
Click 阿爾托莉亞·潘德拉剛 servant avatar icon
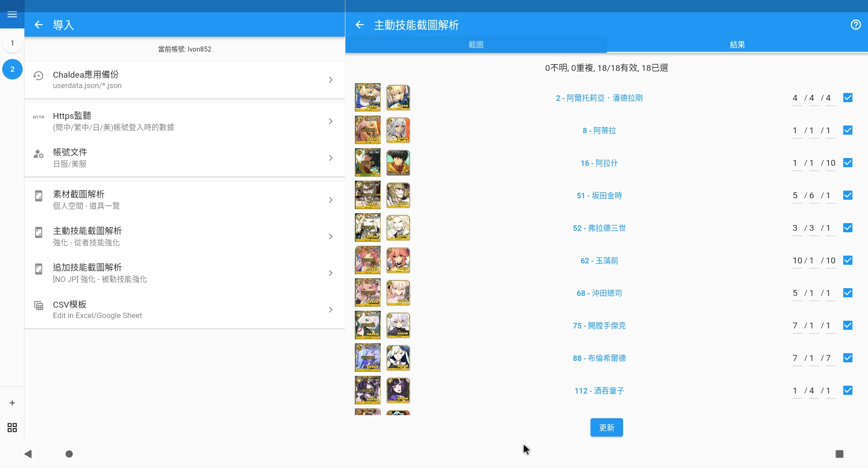pos(398,98)
